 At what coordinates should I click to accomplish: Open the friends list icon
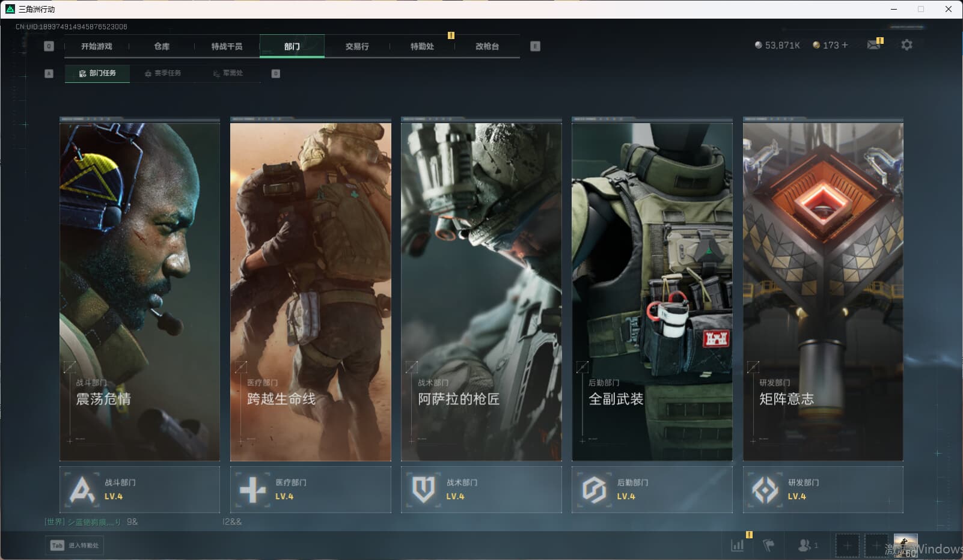pos(804,545)
